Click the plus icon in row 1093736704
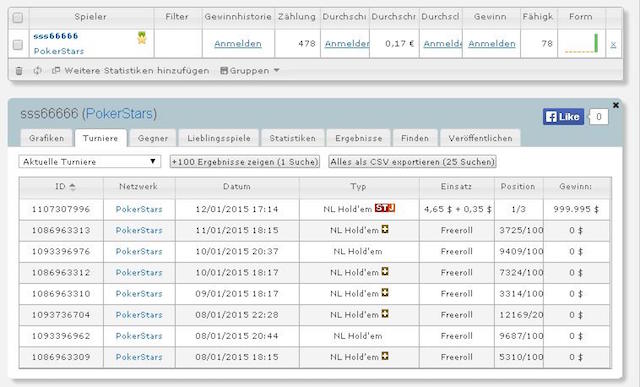The image size is (640, 387). pyautogui.click(x=385, y=314)
